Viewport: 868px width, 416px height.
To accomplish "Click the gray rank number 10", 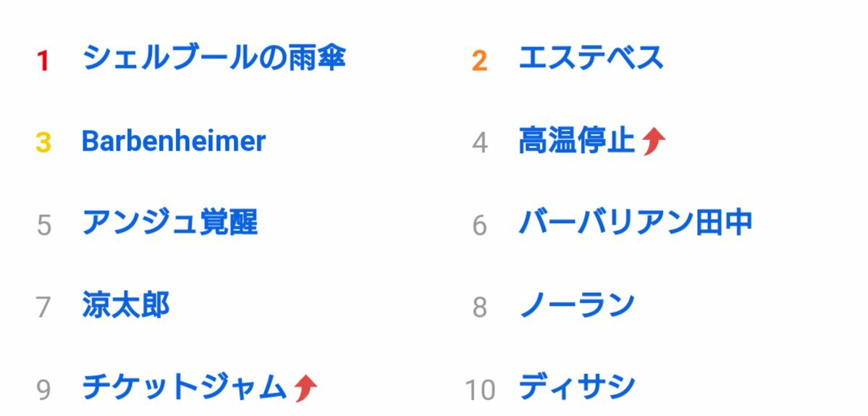I will (x=480, y=390).
